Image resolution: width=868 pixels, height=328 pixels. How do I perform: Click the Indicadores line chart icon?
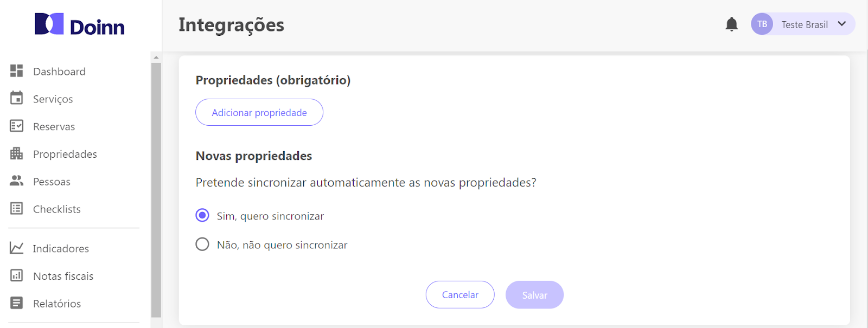point(17,248)
